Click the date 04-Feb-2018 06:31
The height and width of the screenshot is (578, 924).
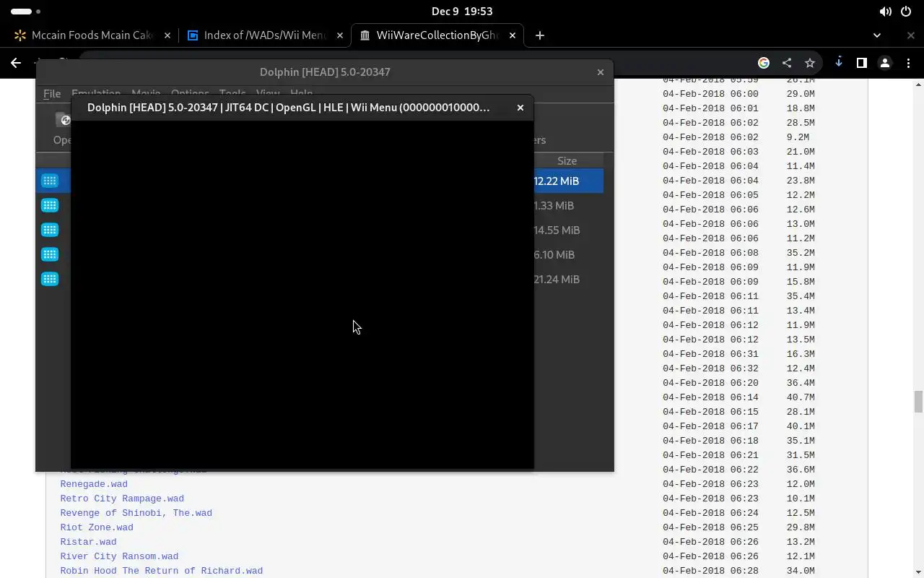click(710, 354)
